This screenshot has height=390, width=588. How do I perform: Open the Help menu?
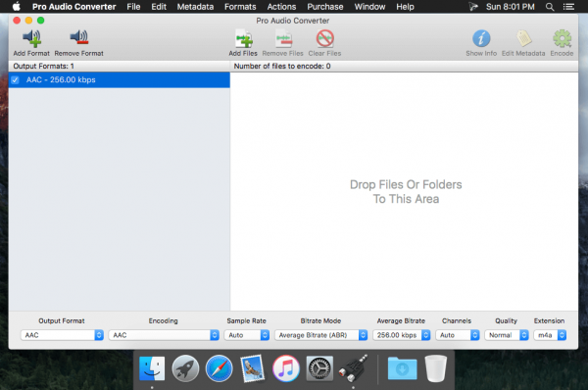point(405,7)
